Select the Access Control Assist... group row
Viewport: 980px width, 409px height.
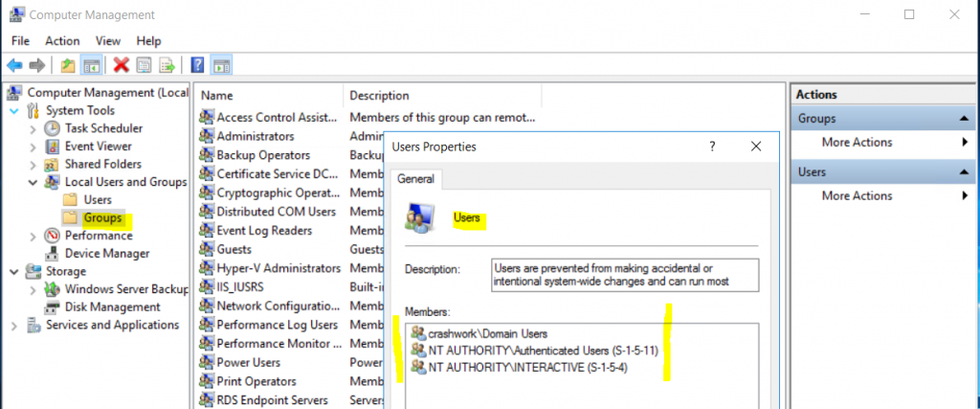tap(278, 117)
